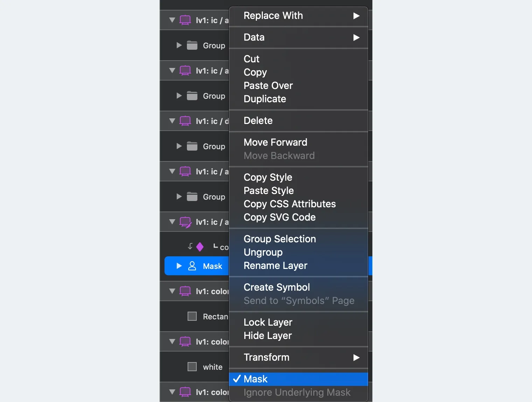Click the edited artboard icon with pencil

click(x=185, y=222)
